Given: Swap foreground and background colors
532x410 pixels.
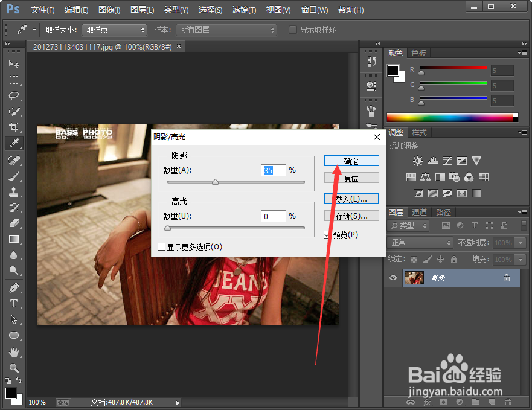Looking at the screenshot, I should pos(19,380).
